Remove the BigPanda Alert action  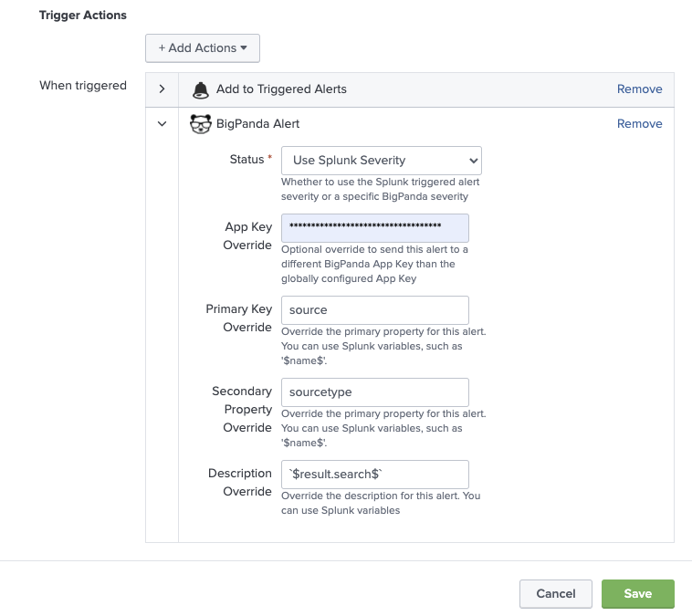639,124
